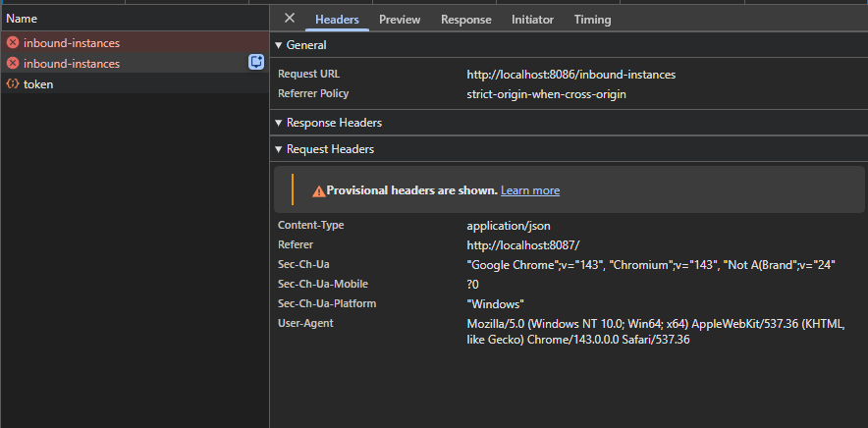This screenshot has width=868, height=428.
Task: Click the red error icon on first inbound-instances request
Action: [13, 43]
